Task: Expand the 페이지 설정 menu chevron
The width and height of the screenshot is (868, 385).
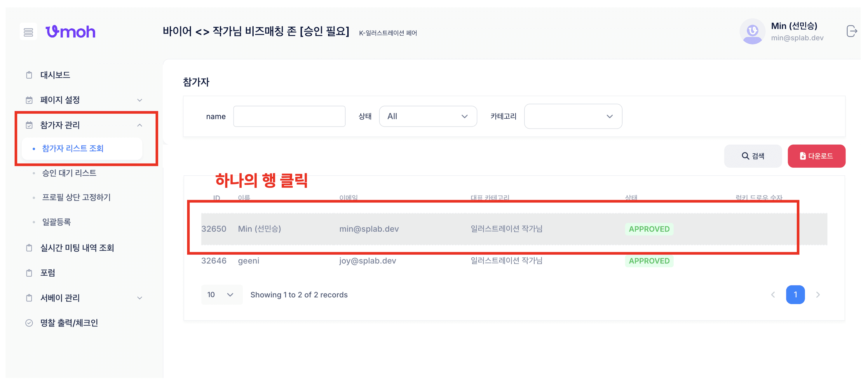Action: (140, 100)
